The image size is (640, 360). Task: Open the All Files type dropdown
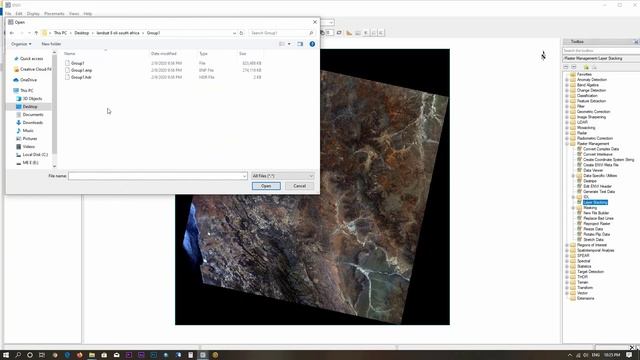pos(283,176)
